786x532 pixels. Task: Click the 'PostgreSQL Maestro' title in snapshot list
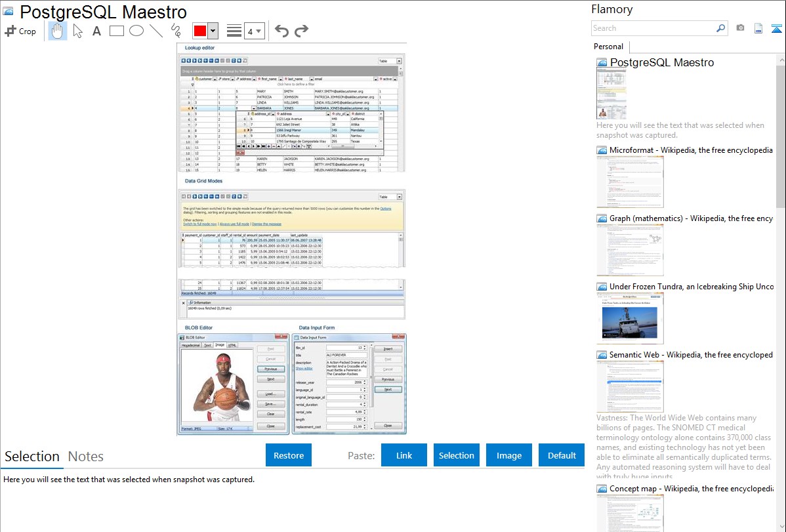coord(662,63)
